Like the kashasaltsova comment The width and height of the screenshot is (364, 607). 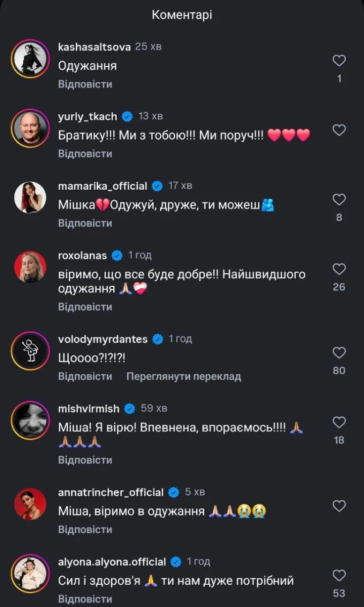click(x=339, y=61)
